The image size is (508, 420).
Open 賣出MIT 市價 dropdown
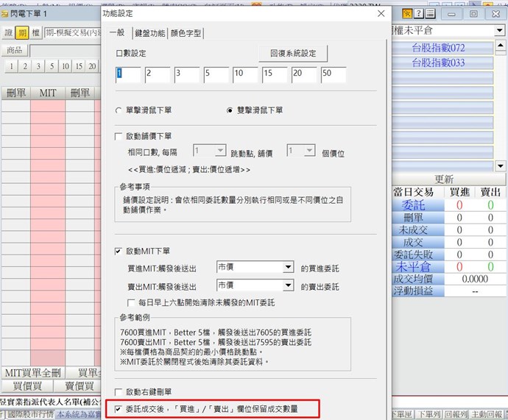(288, 285)
